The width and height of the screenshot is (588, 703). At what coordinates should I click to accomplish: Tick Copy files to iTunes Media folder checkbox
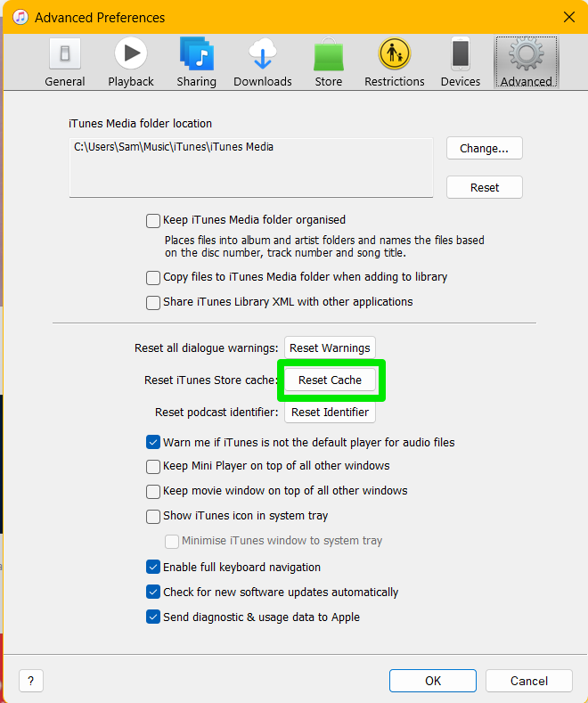(x=153, y=277)
